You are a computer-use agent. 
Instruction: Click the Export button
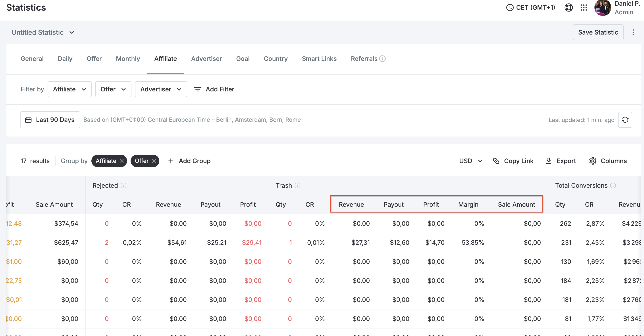click(561, 161)
